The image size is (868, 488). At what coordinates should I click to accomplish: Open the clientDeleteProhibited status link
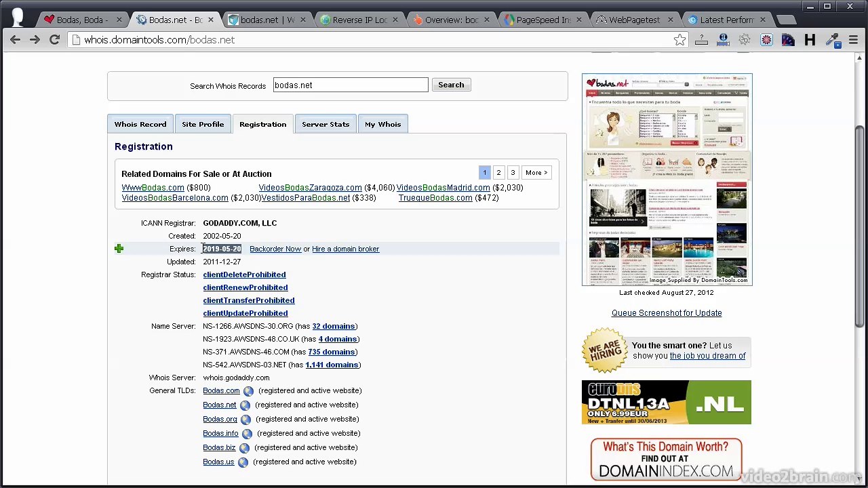[x=244, y=274]
